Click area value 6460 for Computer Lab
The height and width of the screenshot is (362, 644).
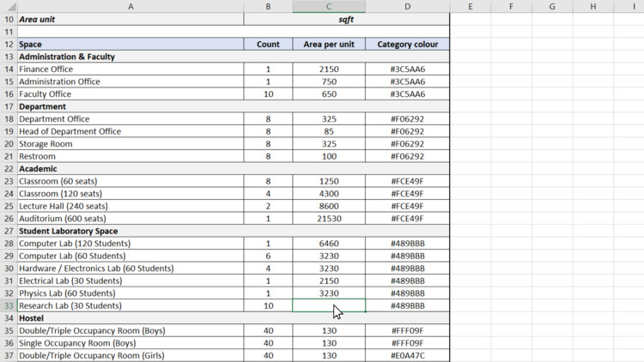[x=329, y=244]
